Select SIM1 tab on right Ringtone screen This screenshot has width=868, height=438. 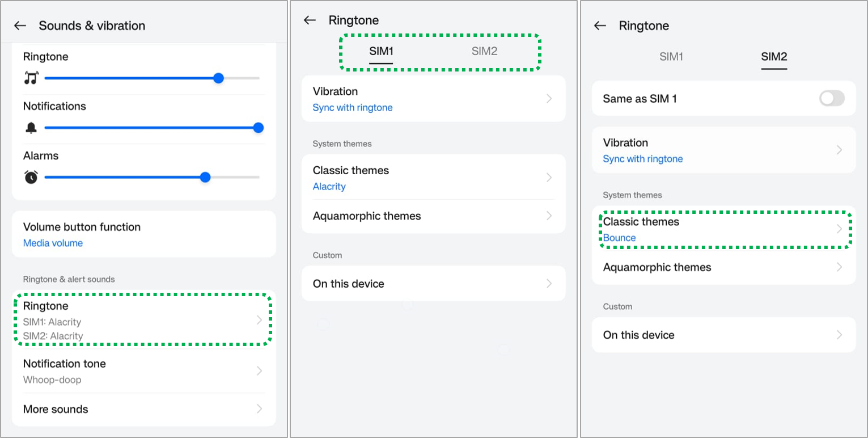671,57
